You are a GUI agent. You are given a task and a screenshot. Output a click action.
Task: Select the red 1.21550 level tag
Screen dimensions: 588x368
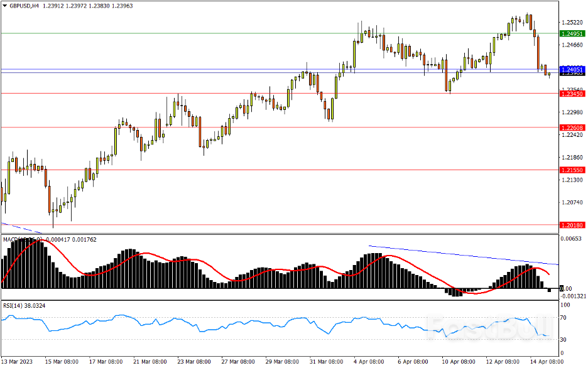pos(572,170)
